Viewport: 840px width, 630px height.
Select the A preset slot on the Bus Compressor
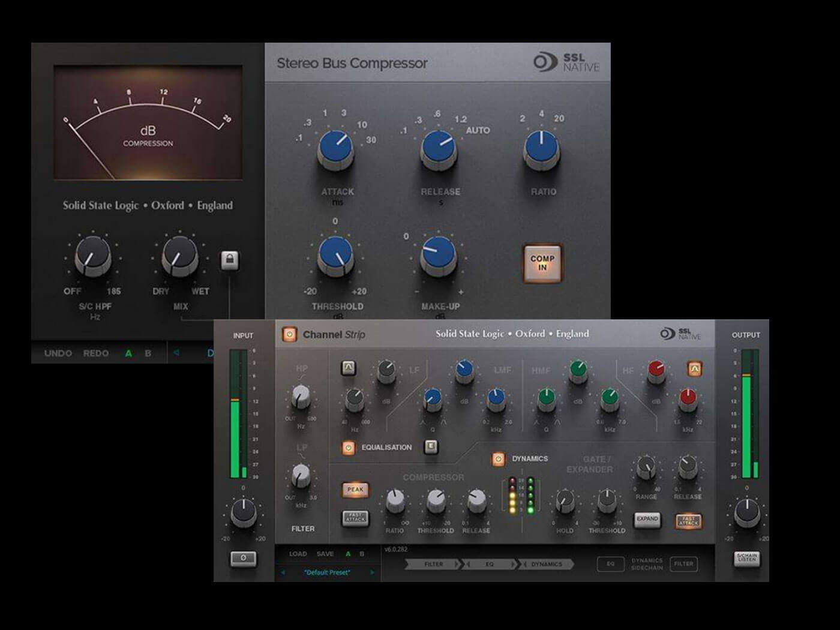click(x=128, y=353)
